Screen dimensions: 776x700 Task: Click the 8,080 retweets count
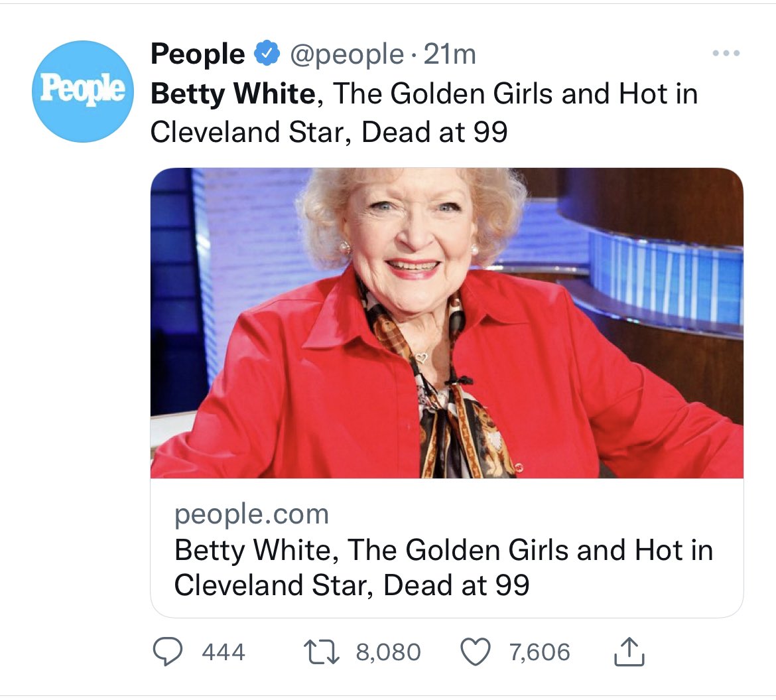click(x=388, y=652)
